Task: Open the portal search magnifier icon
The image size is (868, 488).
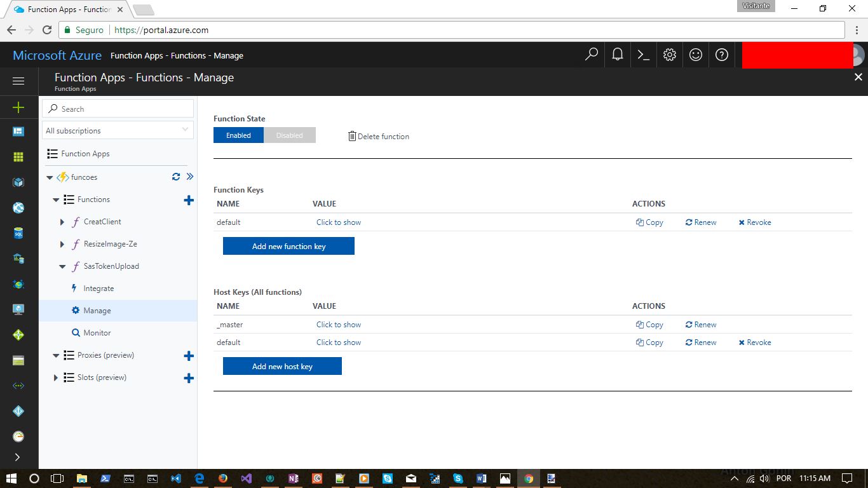Action: pos(592,55)
